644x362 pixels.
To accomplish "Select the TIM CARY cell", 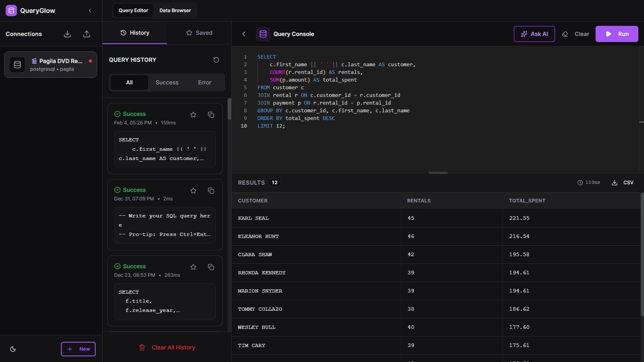I will tap(316, 345).
